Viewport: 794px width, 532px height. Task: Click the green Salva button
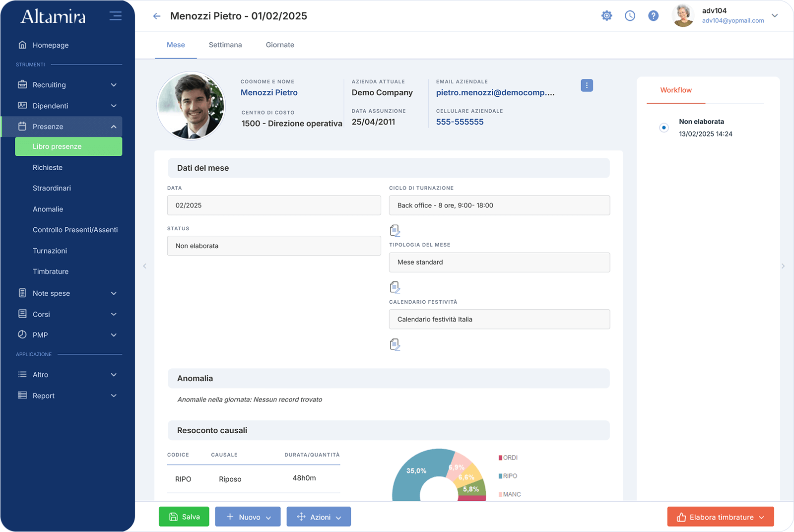184,517
